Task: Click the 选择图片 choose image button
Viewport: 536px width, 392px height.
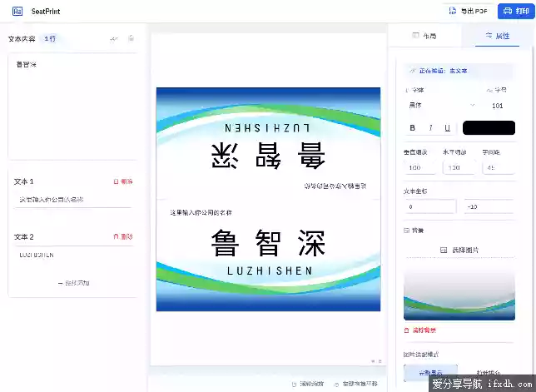Action: 459,251
